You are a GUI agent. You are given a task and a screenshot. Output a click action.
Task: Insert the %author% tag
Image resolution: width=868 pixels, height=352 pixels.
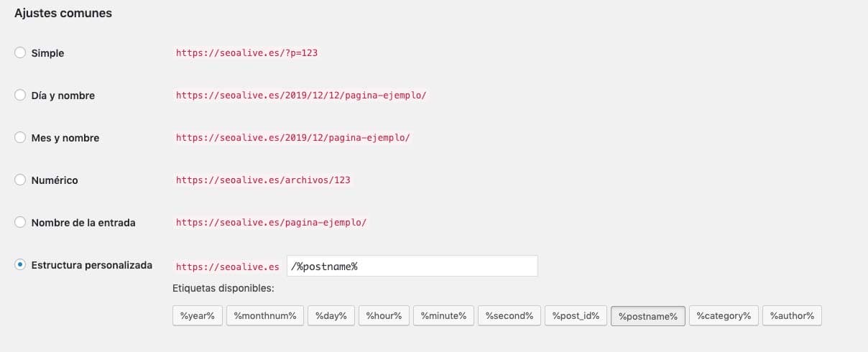coord(792,315)
